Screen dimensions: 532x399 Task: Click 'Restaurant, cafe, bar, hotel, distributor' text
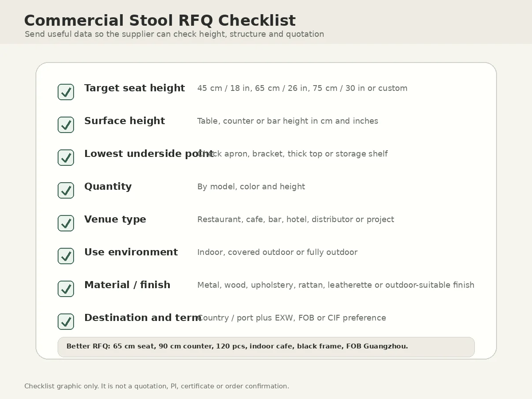(275, 219)
